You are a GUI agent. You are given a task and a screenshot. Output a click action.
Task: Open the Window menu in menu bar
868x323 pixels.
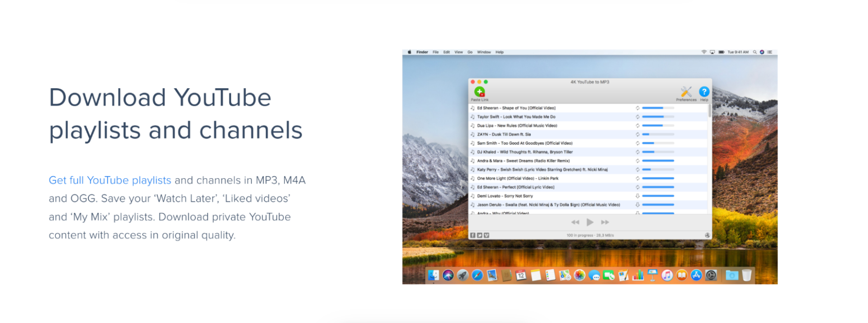(x=484, y=52)
